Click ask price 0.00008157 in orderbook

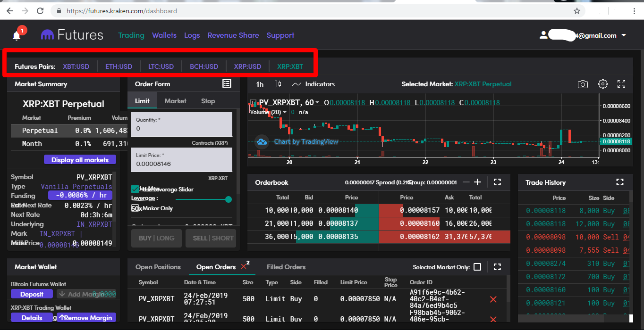420,210
